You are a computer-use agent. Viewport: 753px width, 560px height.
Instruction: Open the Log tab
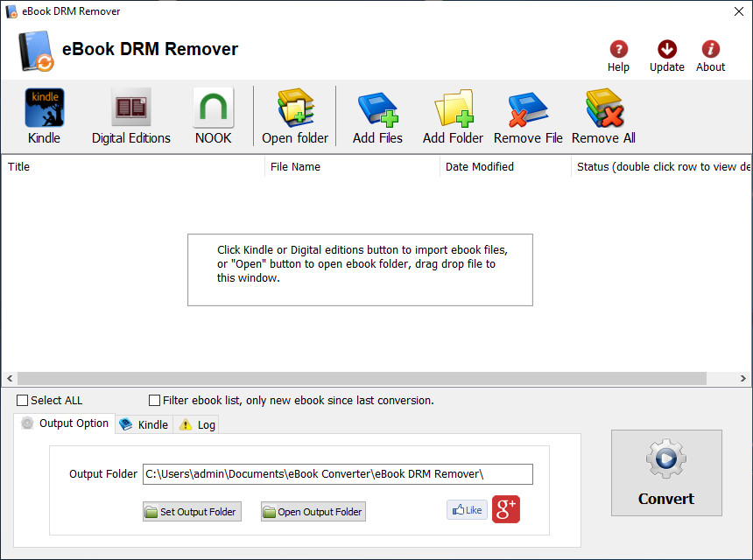click(196, 424)
